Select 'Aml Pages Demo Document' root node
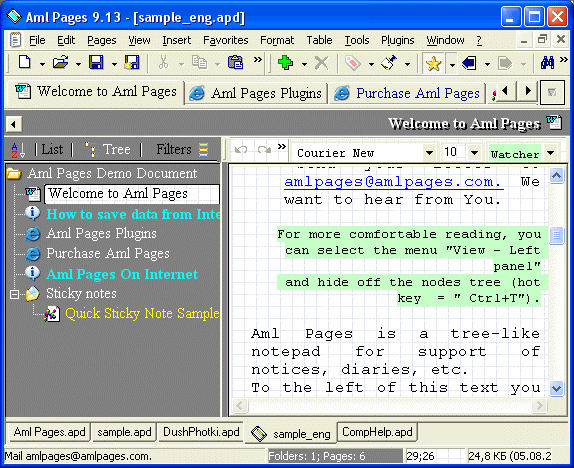The width and height of the screenshot is (574, 468). pyautogui.click(x=112, y=173)
